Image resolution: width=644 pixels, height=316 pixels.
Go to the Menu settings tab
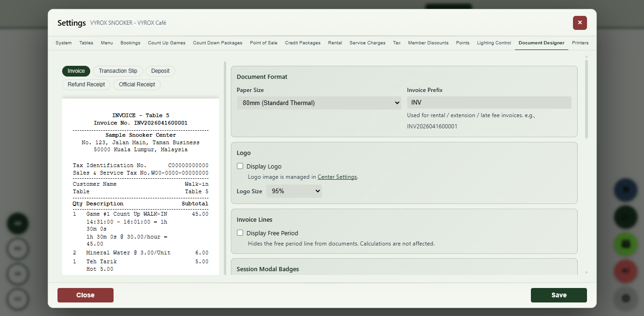(107, 43)
